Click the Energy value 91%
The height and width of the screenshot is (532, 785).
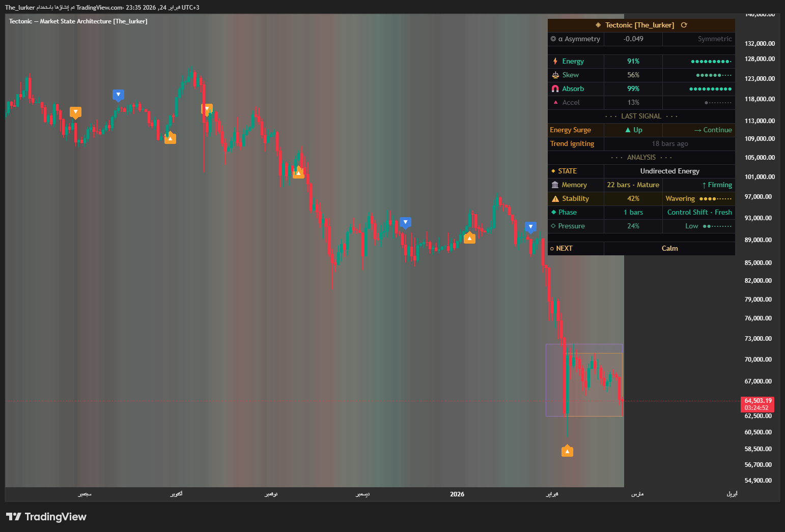click(633, 61)
